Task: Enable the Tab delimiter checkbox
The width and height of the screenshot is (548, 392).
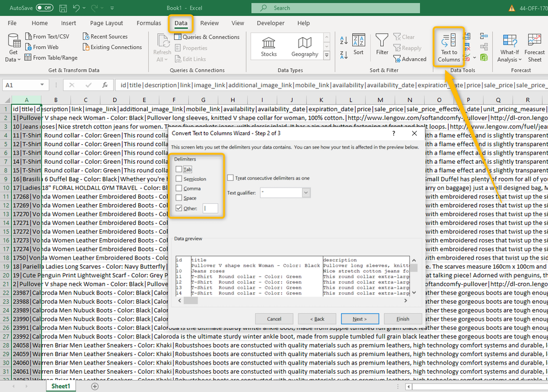Action: point(179,169)
